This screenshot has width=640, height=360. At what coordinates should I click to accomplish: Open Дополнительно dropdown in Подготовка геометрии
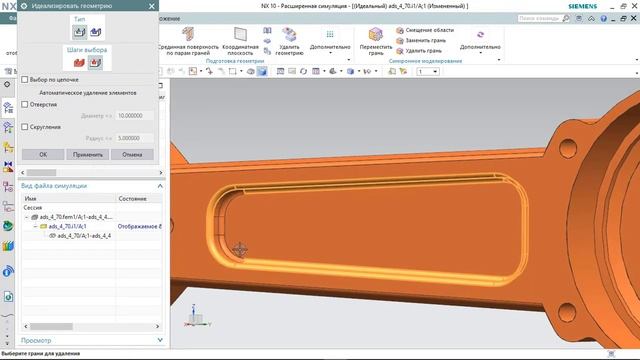click(330, 41)
